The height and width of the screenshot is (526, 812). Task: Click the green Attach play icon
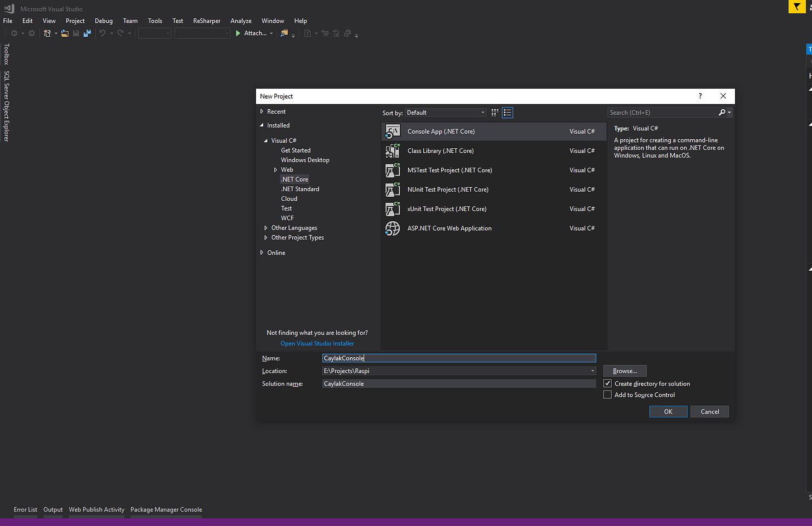coord(238,33)
